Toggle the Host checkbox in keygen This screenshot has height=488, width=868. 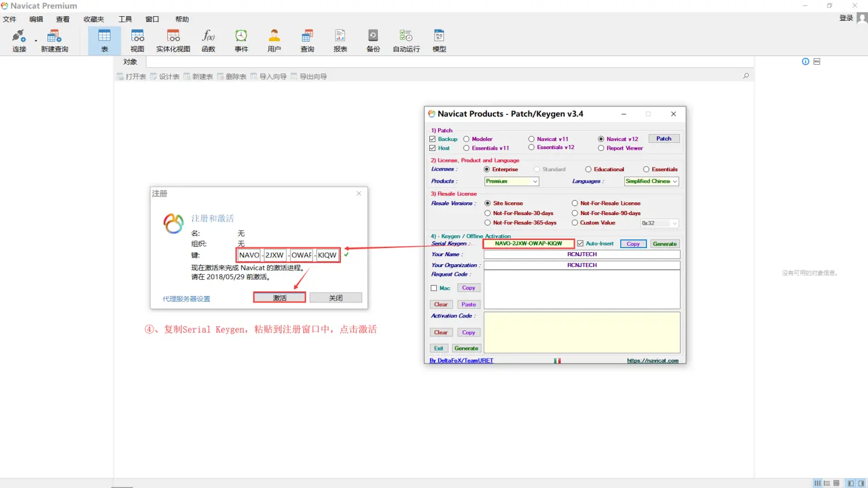(x=432, y=148)
